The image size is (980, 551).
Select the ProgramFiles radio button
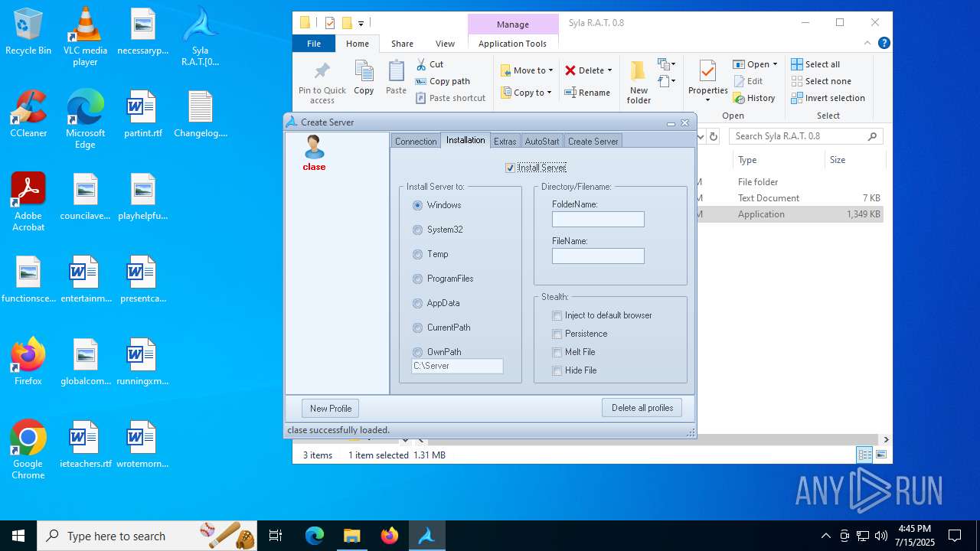(x=417, y=279)
